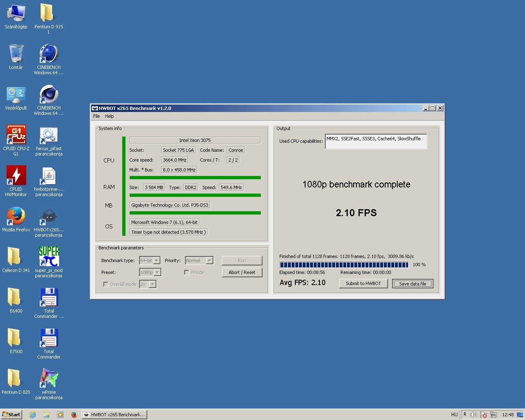
Task: Open the media player taskbar icon
Action: click(60, 415)
